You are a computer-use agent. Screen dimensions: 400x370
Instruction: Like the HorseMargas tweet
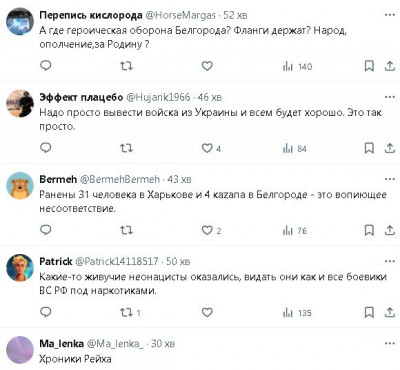207,66
